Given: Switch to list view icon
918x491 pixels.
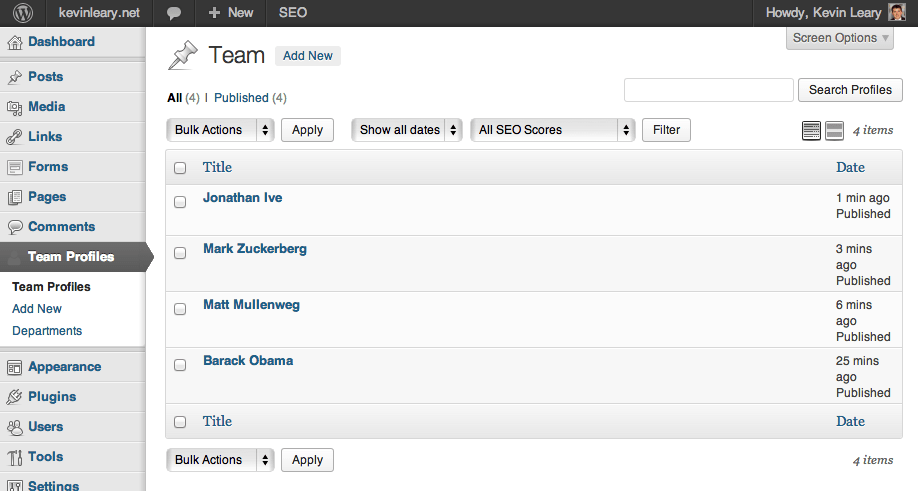Looking at the screenshot, I should tap(811, 130).
